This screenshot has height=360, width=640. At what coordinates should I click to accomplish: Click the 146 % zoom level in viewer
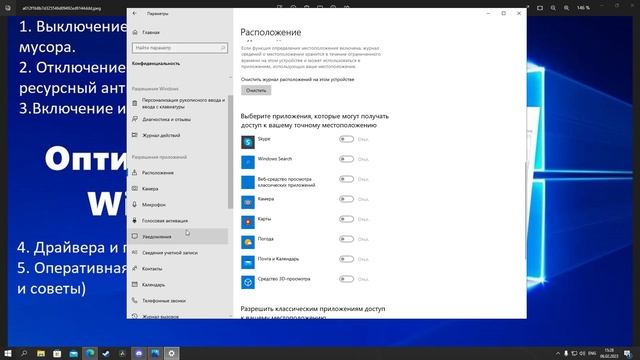pyautogui.click(x=583, y=8)
